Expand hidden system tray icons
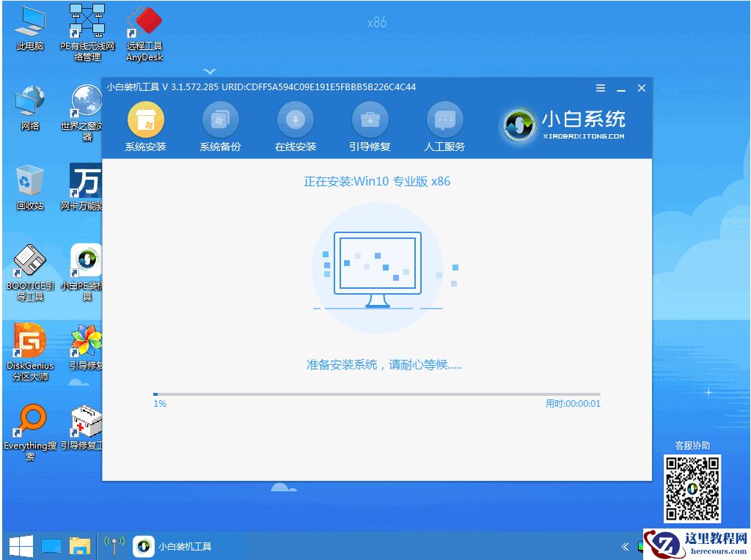Screen dimensions: 751x560 (625, 545)
